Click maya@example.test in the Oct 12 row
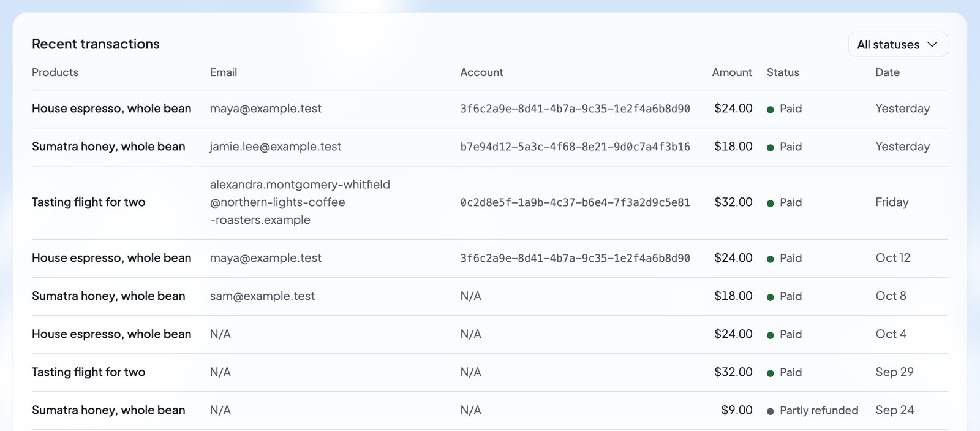The height and width of the screenshot is (431, 980). point(266,258)
